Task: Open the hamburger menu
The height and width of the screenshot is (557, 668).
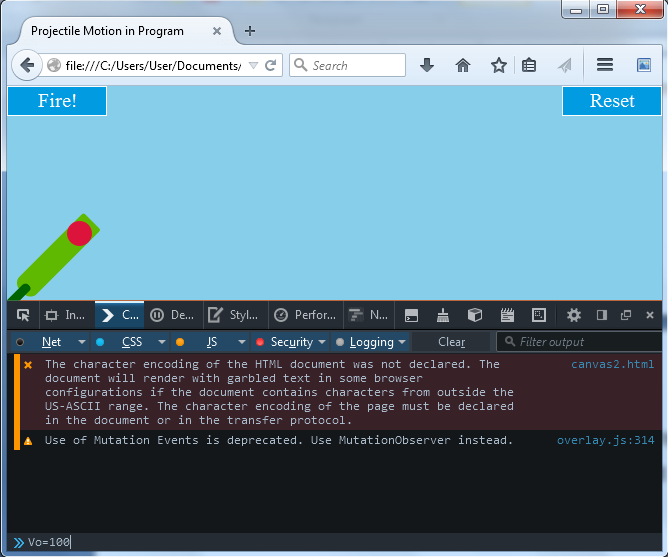Action: point(605,65)
